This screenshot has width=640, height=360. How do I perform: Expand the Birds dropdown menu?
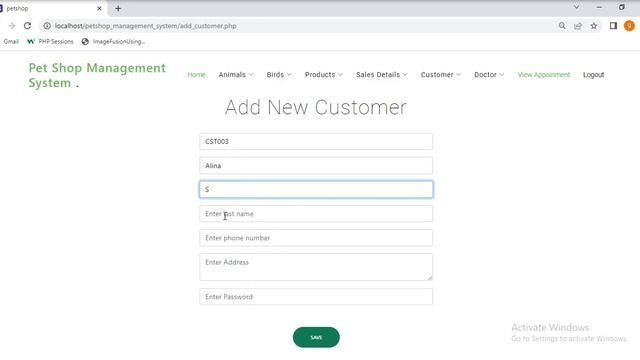[279, 75]
